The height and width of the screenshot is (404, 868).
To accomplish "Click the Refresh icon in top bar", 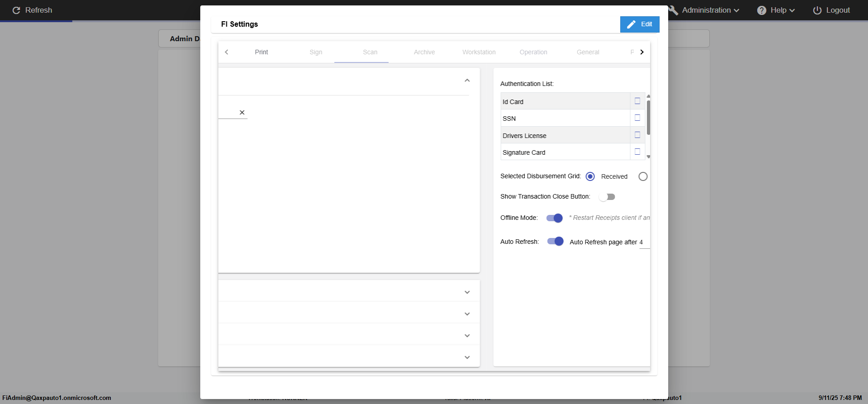I will pos(16,10).
